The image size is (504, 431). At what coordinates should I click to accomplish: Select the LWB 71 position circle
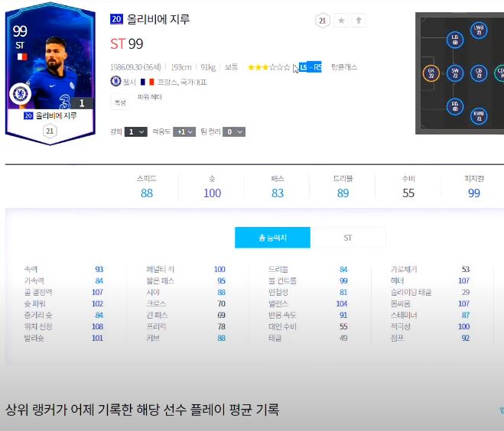479,31
